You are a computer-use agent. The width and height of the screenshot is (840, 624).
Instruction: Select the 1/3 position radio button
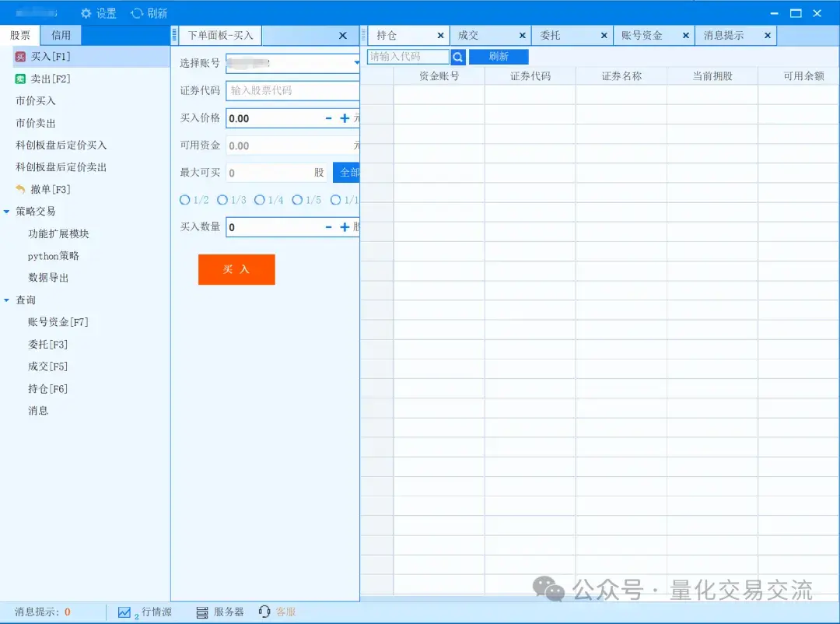(222, 200)
